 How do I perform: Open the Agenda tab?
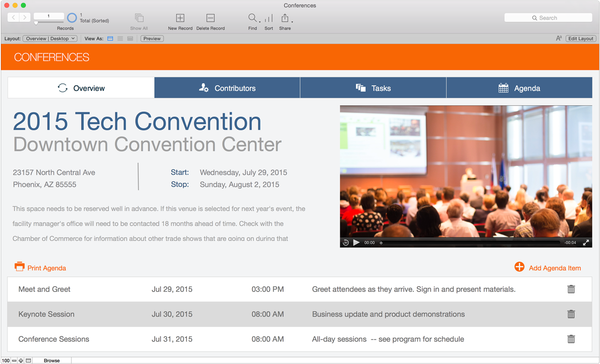[519, 88]
